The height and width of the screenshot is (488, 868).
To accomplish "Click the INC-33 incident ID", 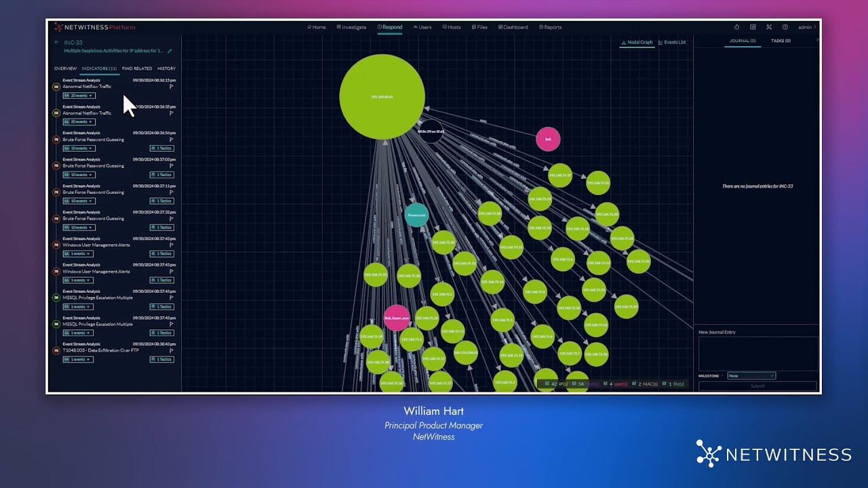I will (x=73, y=42).
